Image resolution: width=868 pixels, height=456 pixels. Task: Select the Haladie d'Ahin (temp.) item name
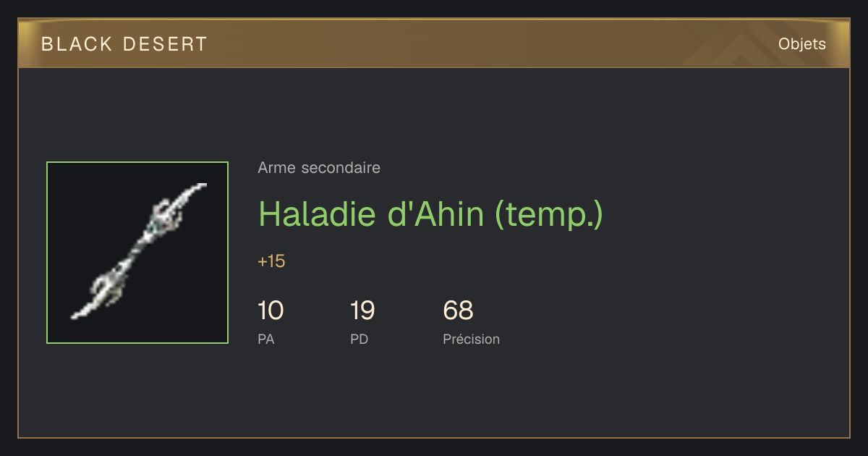pos(430,214)
